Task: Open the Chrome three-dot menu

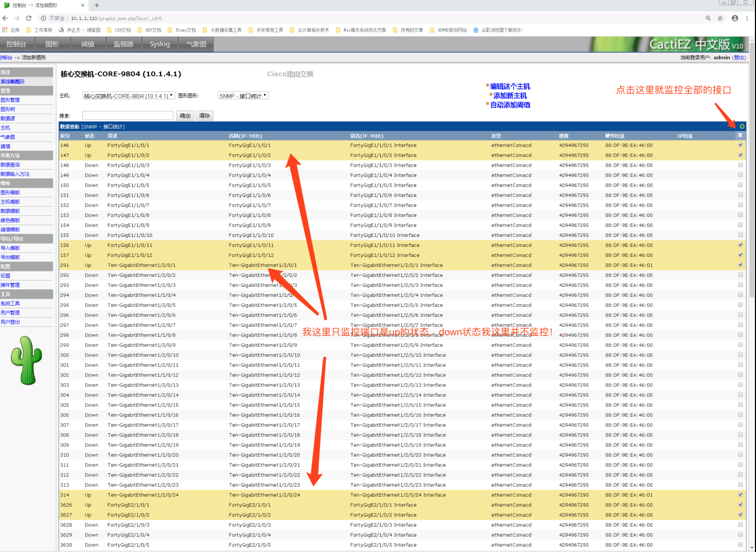Action: pos(747,18)
